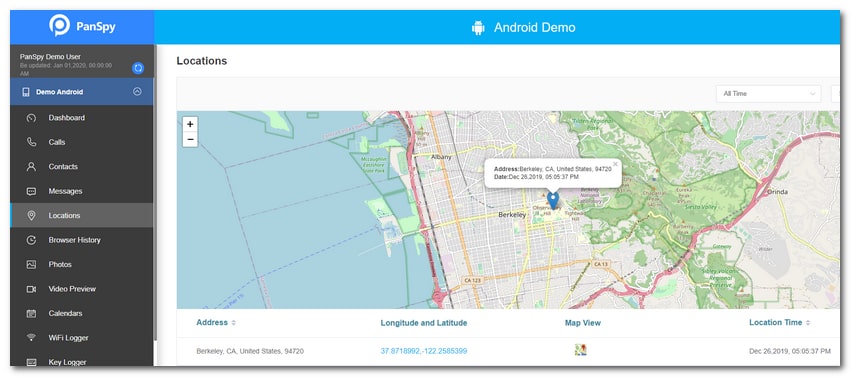851x377 pixels.
Task: Open the Contacts menu item
Action: pos(81,167)
